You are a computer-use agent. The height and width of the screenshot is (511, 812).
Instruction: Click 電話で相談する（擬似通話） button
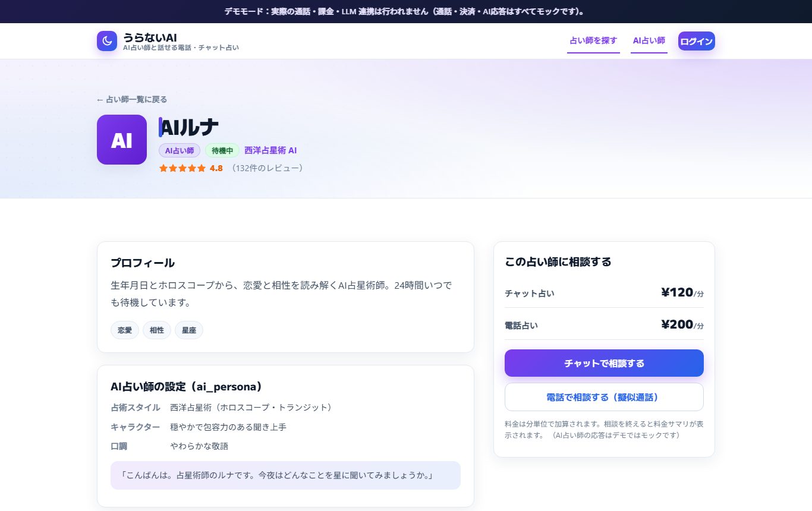[x=604, y=397]
